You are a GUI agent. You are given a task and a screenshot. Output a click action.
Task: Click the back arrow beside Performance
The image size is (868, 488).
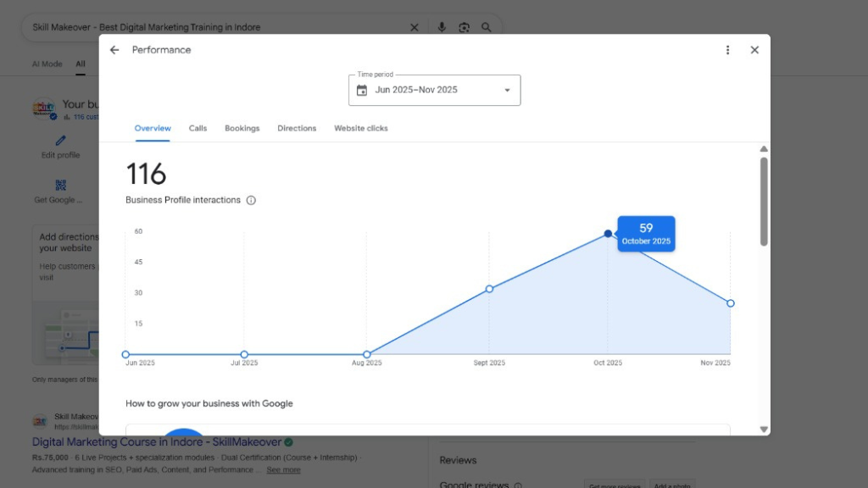coord(114,50)
